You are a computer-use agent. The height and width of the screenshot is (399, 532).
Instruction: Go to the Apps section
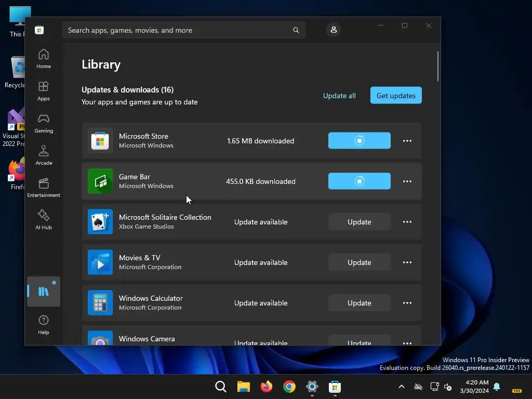44,91
